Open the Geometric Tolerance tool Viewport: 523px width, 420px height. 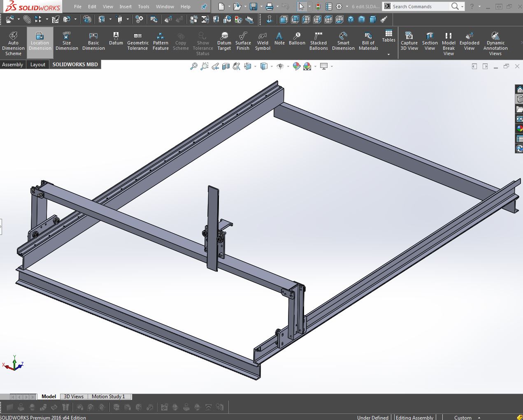click(x=138, y=41)
